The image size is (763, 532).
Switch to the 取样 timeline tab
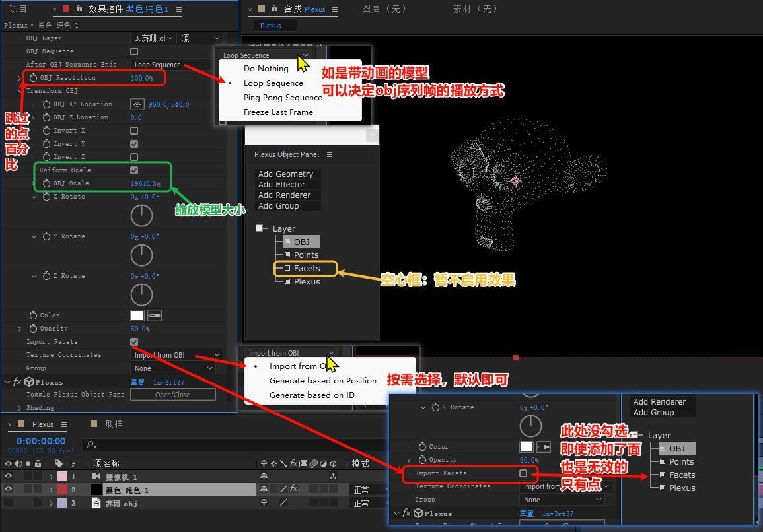[114, 424]
